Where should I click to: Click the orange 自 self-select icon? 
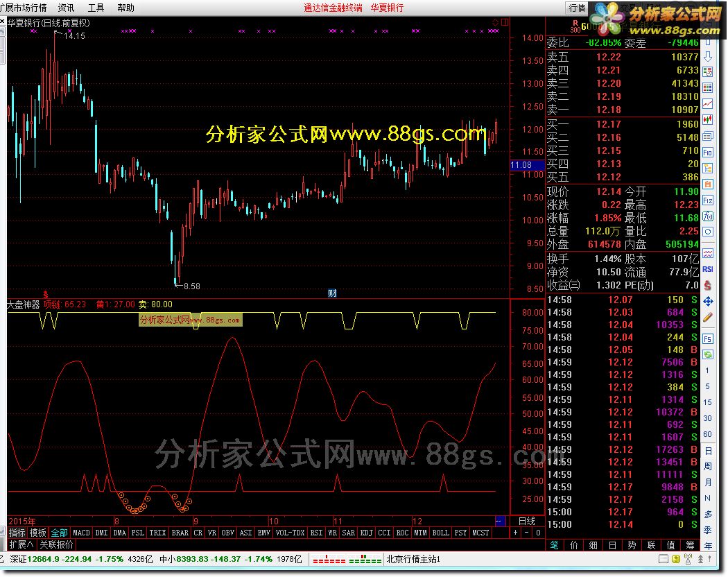coord(708,184)
